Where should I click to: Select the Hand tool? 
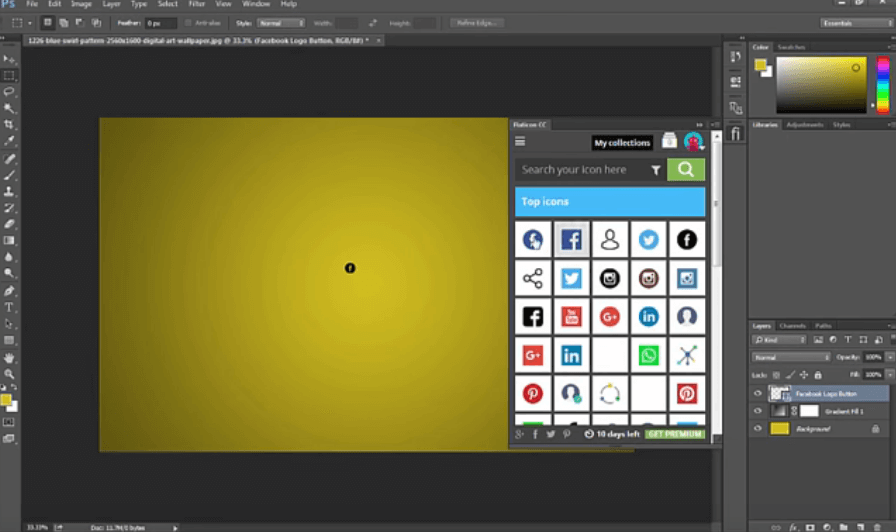[x=9, y=358]
